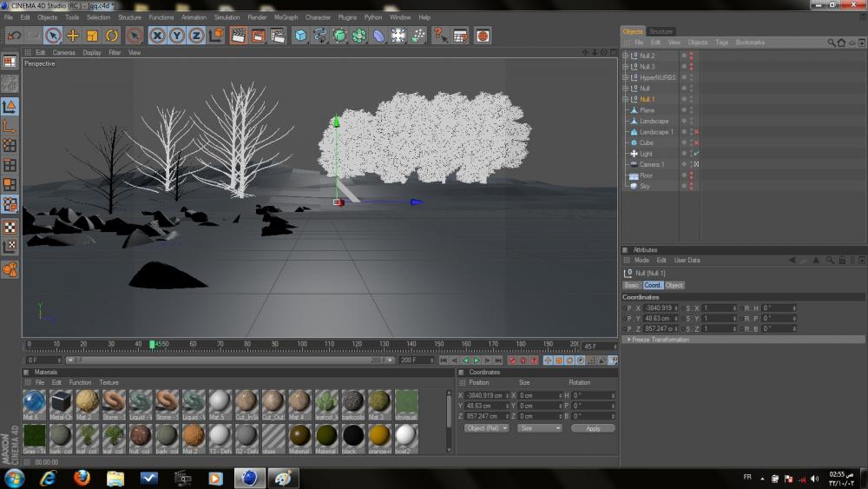Image resolution: width=868 pixels, height=489 pixels.
Task: Click the Add Cube primitive icon
Action: coord(300,36)
